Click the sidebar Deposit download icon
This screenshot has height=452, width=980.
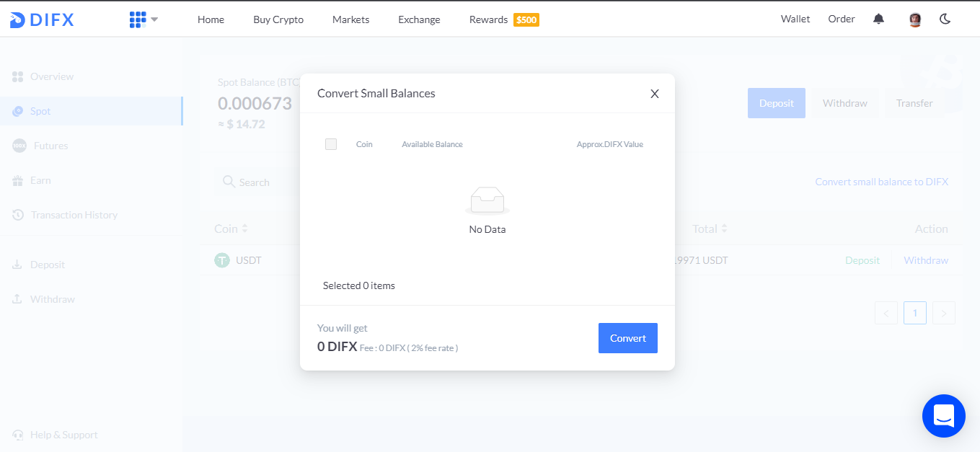click(x=17, y=265)
